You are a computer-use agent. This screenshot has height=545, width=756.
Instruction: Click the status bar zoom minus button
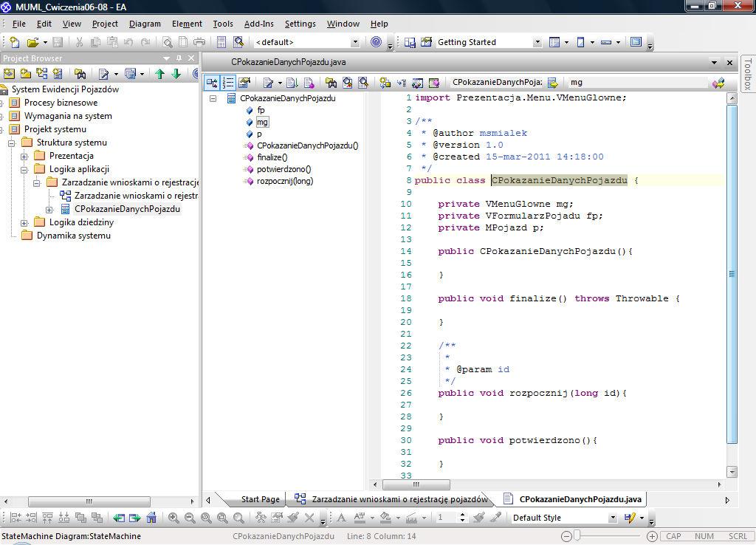click(567, 536)
